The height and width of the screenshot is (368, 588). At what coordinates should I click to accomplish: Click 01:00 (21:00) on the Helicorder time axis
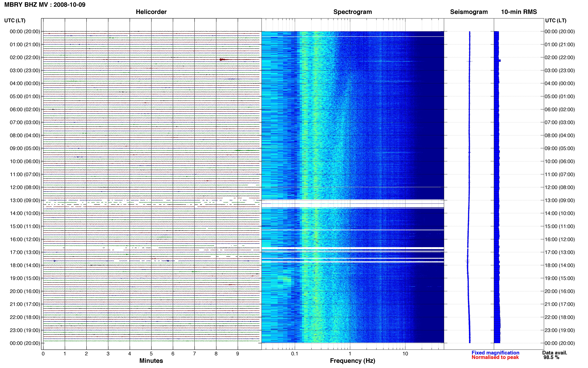point(25,45)
